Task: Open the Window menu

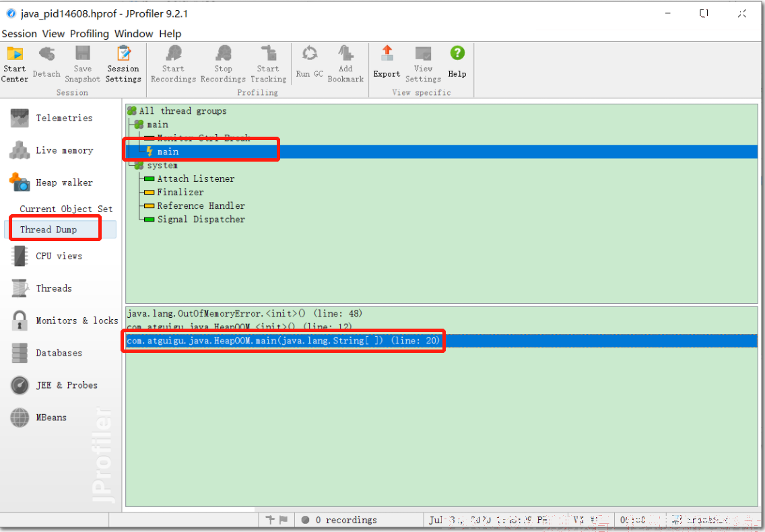Action: [134, 34]
